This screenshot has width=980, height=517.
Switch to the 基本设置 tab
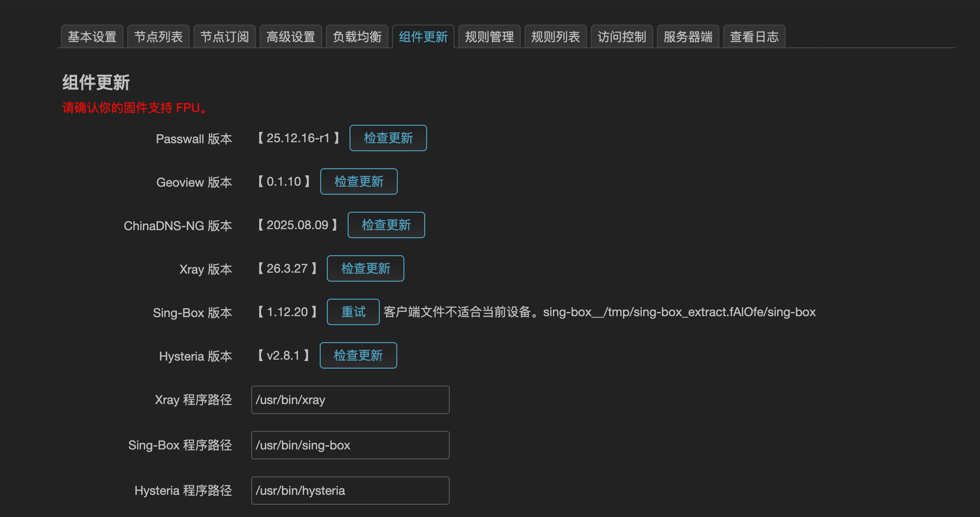click(92, 36)
